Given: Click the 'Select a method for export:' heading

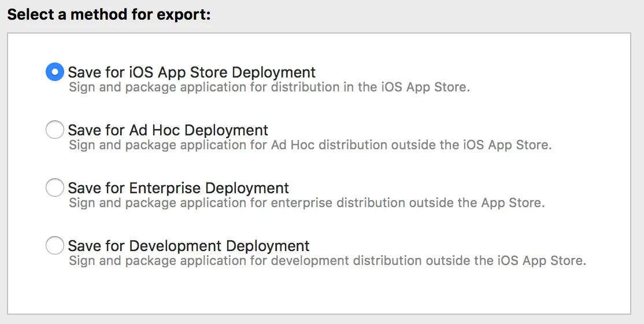Looking at the screenshot, I should tap(109, 14).
